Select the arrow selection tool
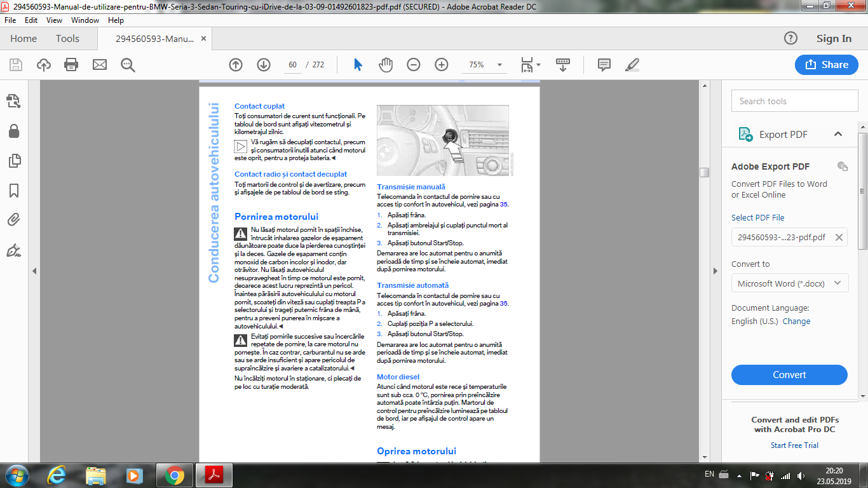The image size is (868, 488). [358, 65]
